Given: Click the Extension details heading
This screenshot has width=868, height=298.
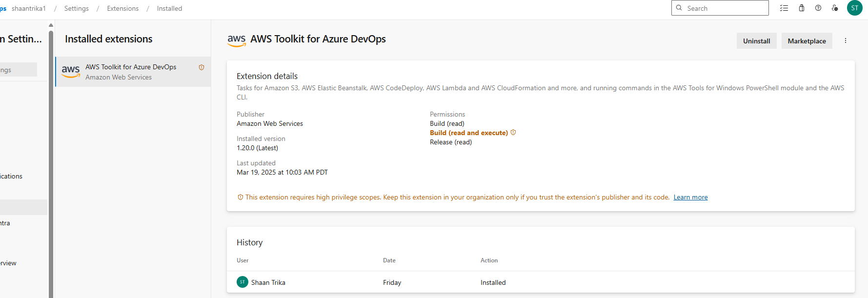Looking at the screenshot, I should tap(267, 76).
